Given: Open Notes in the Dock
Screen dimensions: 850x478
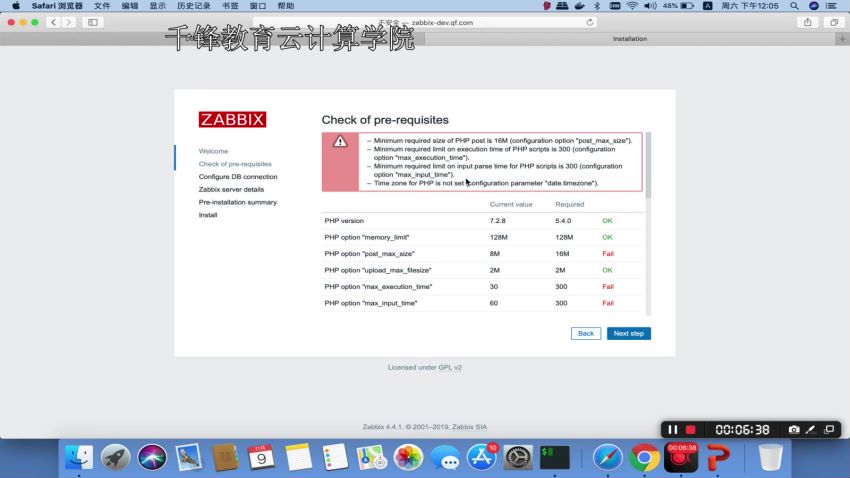Looking at the screenshot, I should coord(298,457).
